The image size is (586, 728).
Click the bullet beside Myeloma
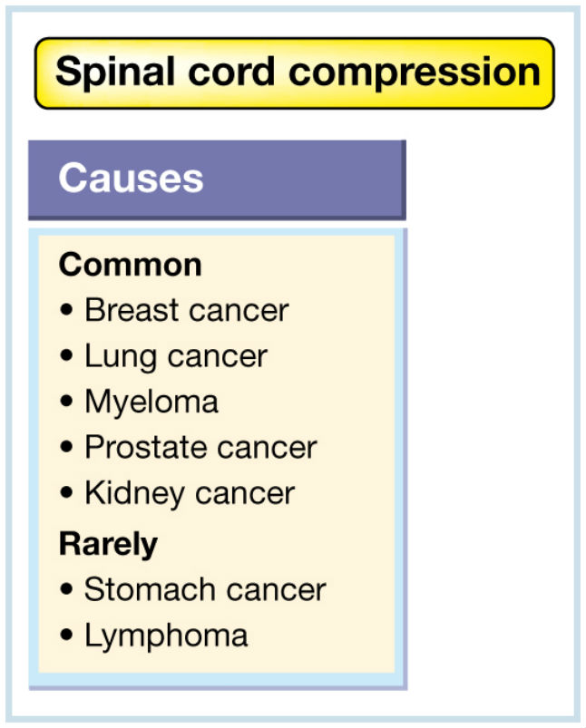[x=67, y=401]
